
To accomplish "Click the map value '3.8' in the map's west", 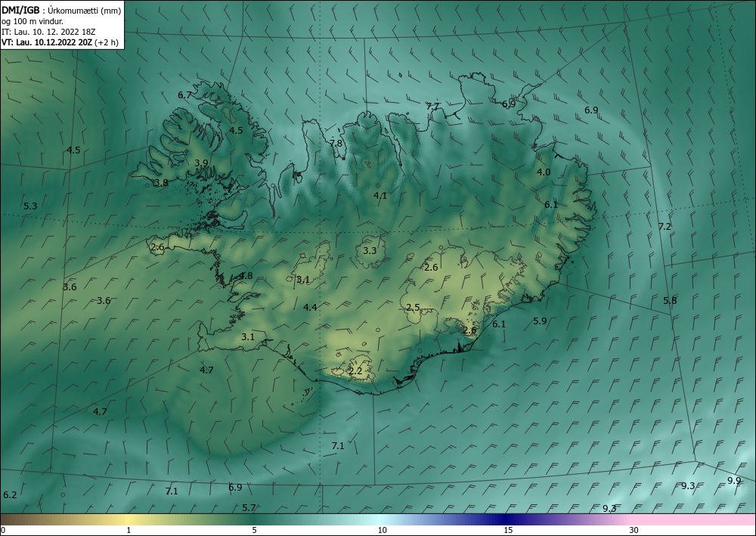I will tap(161, 183).
